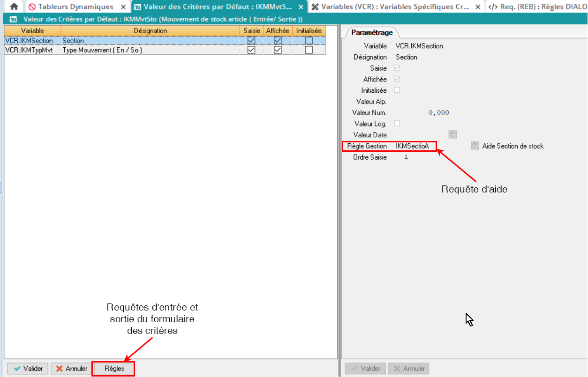The image size is (588, 377).
Task: Enable Initialisée for the VCR.IKMSection row
Action: tap(309, 41)
